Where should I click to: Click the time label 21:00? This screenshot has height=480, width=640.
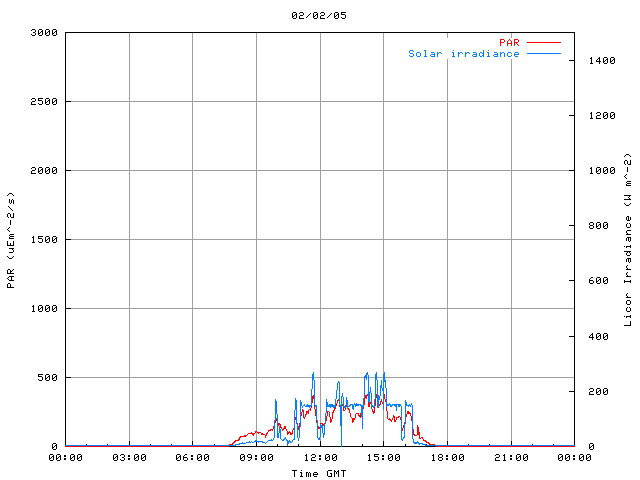511,458
